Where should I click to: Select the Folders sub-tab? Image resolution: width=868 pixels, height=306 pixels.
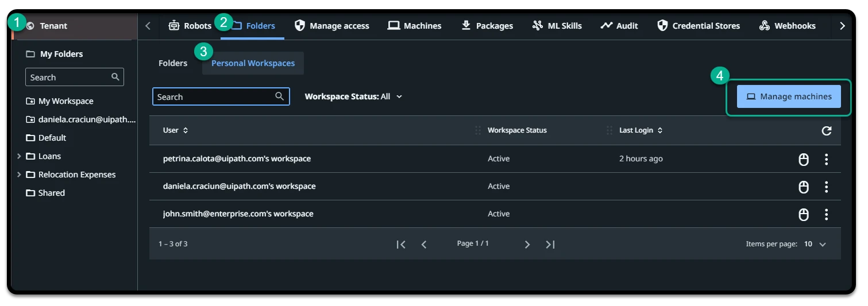pyautogui.click(x=173, y=63)
